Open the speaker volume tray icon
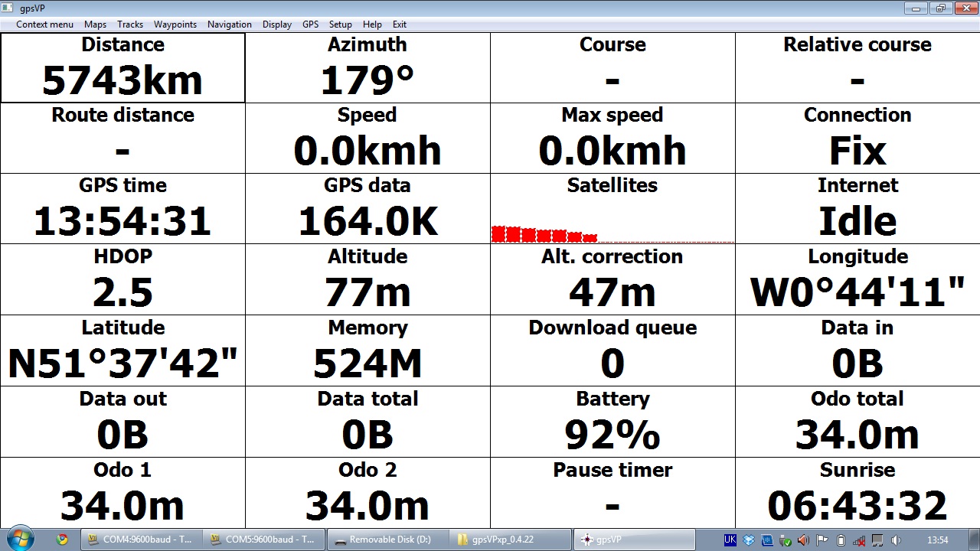Image resolution: width=980 pixels, height=551 pixels. click(896, 540)
